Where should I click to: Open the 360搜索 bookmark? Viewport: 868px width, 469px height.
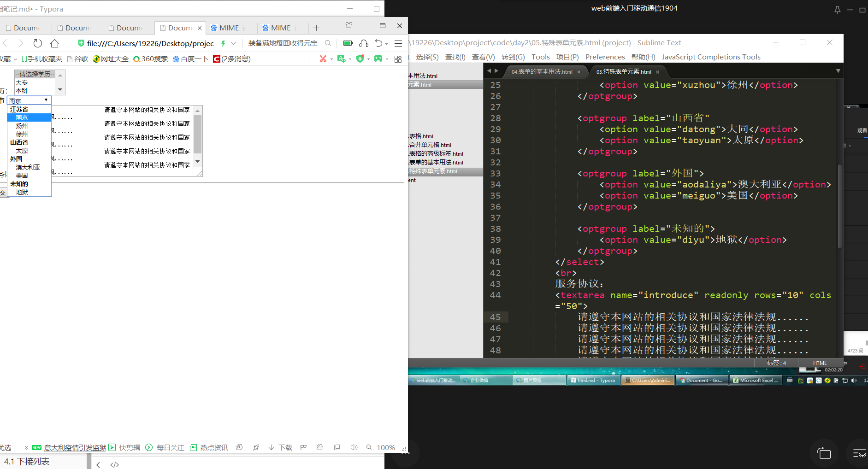coord(151,59)
